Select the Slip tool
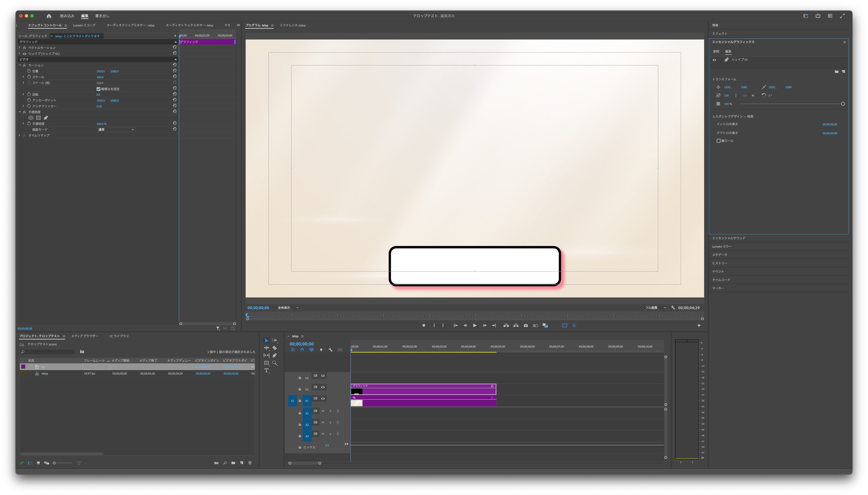The height and width of the screenshot is (495, 868). (x=267, y=355)
